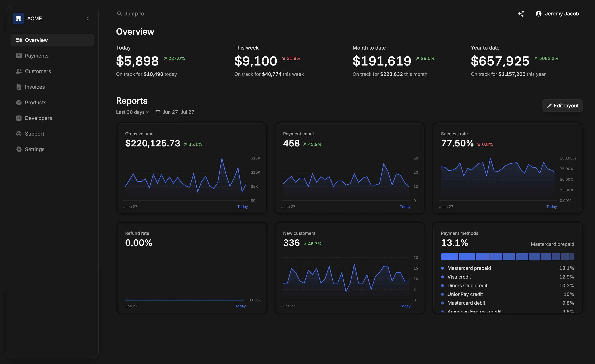Select the UnionPay credit legend row
The height and width of the screenshot is (364, 595).
pos(507,294)
